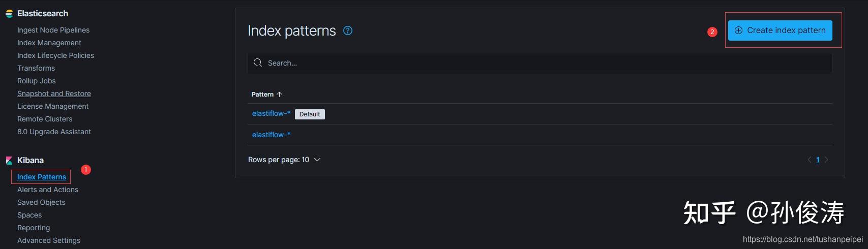Click the Elasticsearch logo icon
The height and width of the screenshot is (249, 868).
[9, 14]
